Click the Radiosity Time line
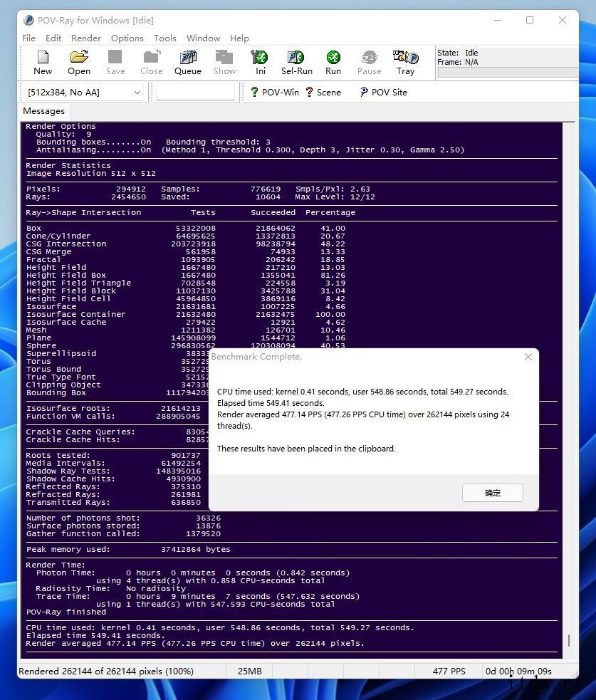Image resolution: width=596 pixels, height=700 pixels. pyautogui.click(x=110, y=588)
